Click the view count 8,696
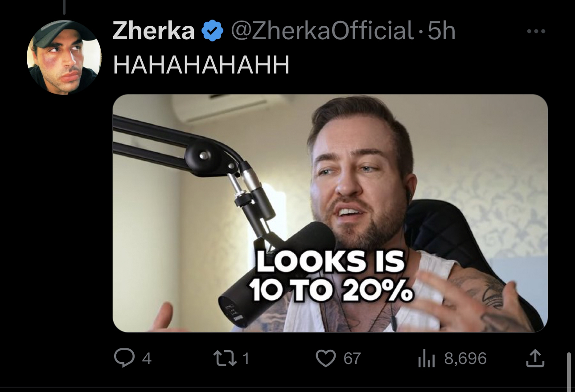575x392 pixels. (465, 359)
